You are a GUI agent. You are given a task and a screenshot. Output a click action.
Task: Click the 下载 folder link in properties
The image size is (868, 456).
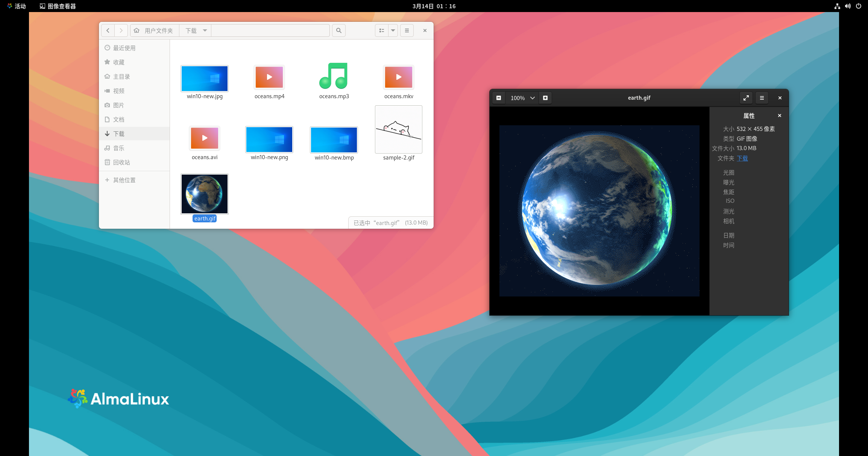tap(742, 158)
